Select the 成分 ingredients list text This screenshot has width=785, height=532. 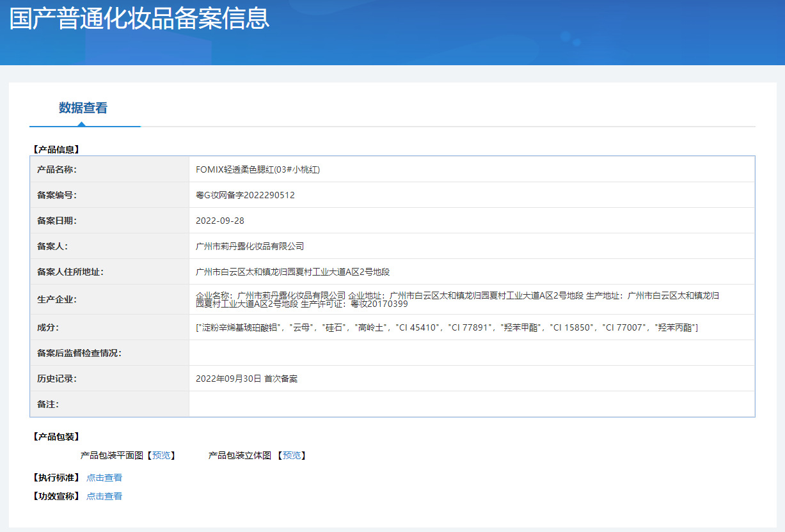[447, 327]
